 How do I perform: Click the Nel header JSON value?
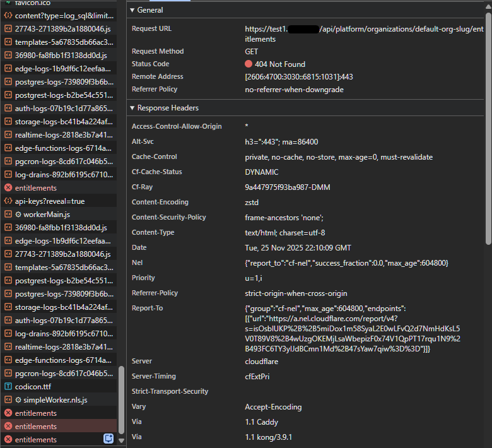coord(346,263)
